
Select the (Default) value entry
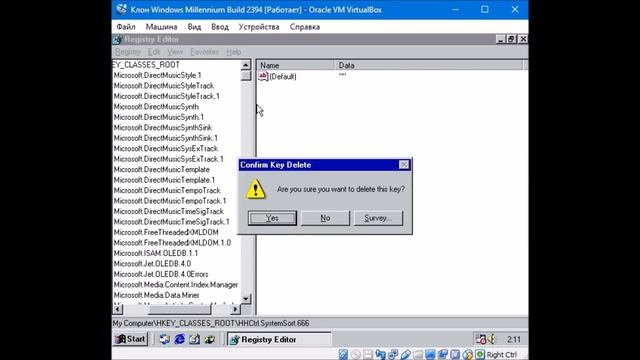(282, 77)
